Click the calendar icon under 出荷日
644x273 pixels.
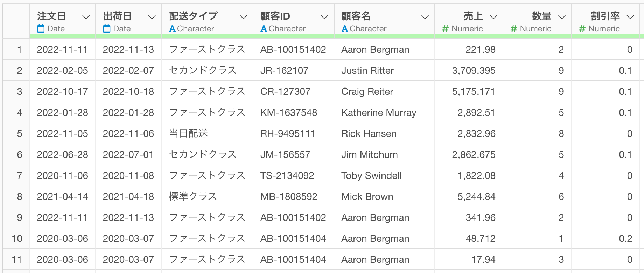pos(107,29)
